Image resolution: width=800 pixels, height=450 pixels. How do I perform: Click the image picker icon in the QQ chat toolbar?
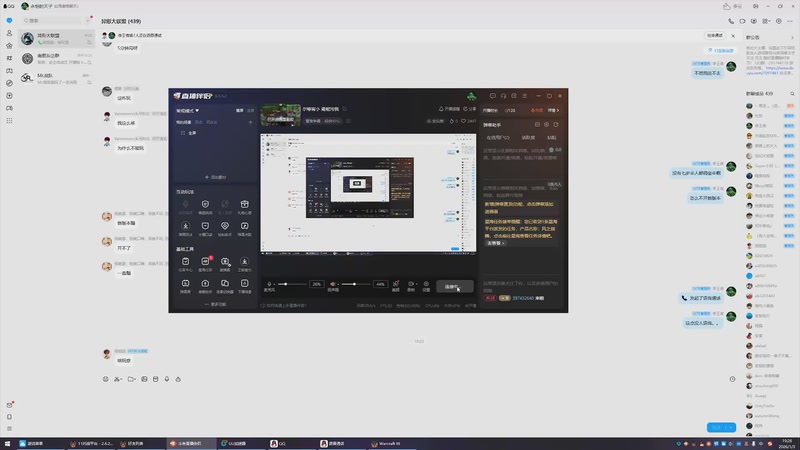[144, 379]
